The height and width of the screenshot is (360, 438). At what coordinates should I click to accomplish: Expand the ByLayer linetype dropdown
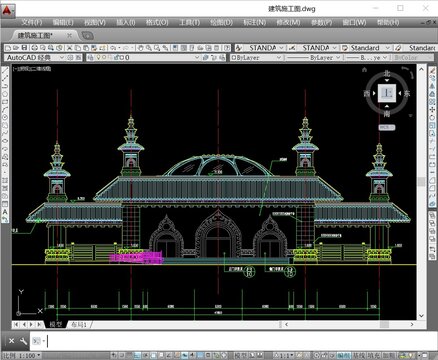click(313, 58)
